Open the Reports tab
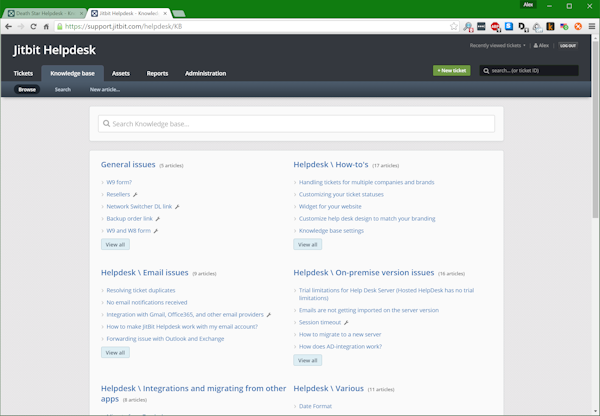The width and height of the screenshot is (600, 416). [x=157, y=73]
